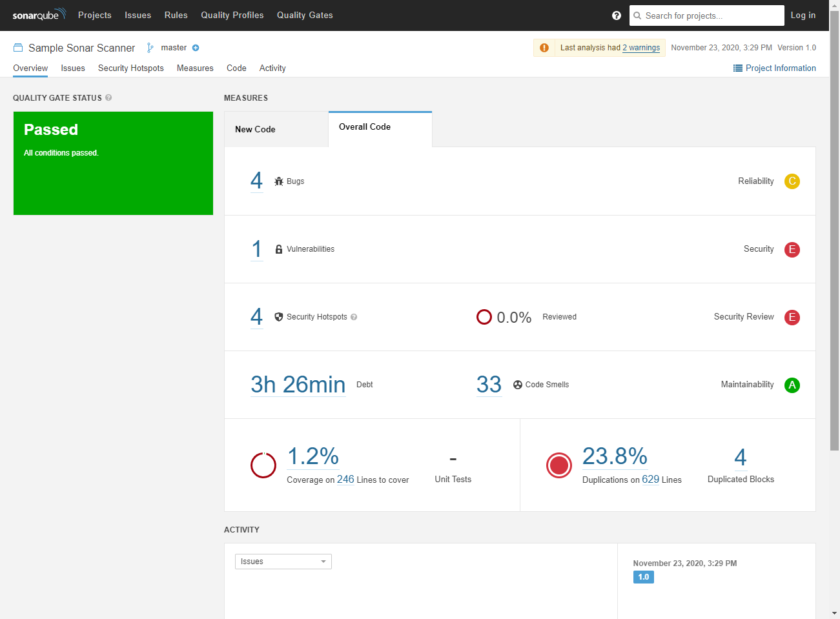This screenshot has height=619, width=840.
Task: Click the Security E rating badge
Action: 792,250
